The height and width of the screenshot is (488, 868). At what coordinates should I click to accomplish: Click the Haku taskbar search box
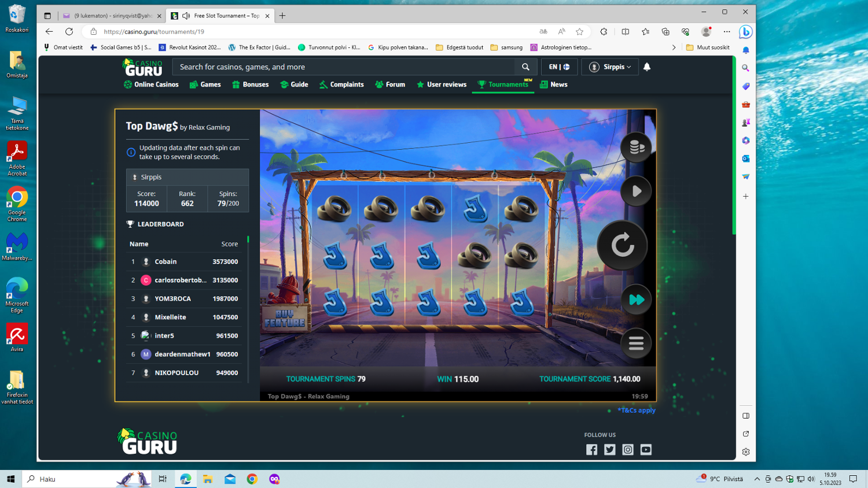click(87, 479)
